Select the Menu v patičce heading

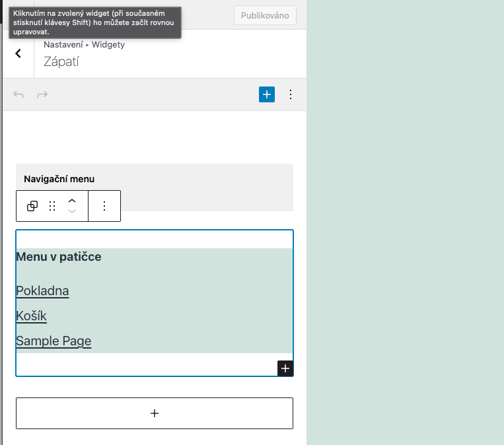tap(59, 257)
